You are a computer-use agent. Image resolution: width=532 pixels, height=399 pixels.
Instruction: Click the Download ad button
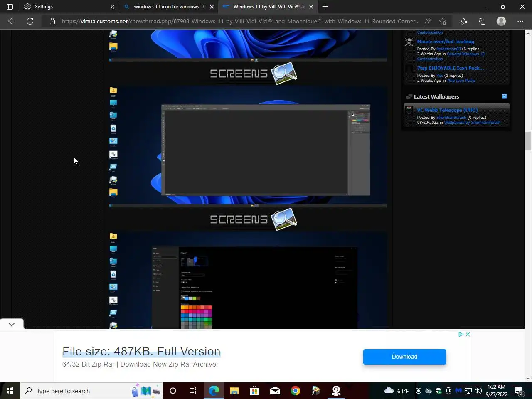coord(404,357)
